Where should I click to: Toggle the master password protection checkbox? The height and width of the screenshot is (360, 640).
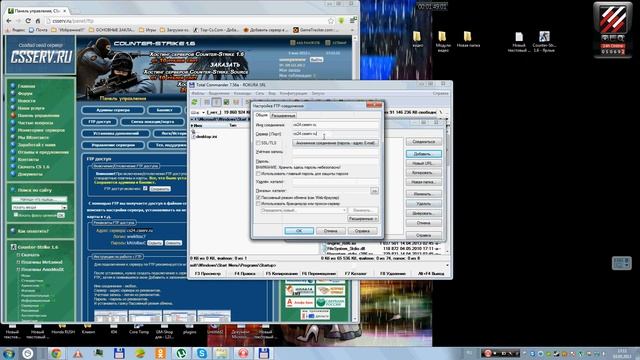[x=258, y=173]
